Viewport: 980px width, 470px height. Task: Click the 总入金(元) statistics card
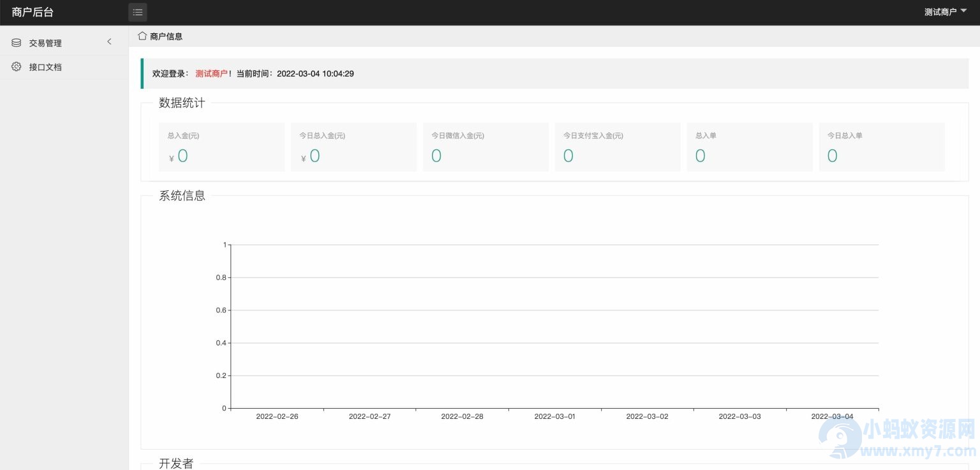pos(221,147)
